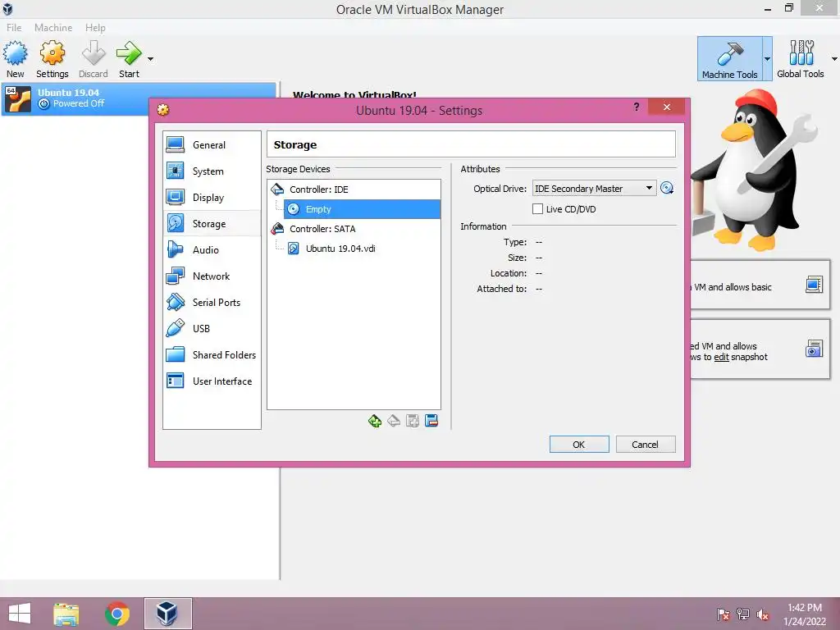The height and width of the screenshot is (630, 840).
Task: Open User Interface settings category
Action: 212,381
